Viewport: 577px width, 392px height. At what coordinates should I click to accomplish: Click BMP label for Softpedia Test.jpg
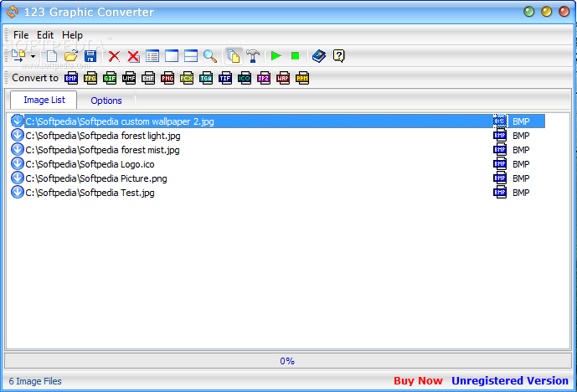(521, 193)
